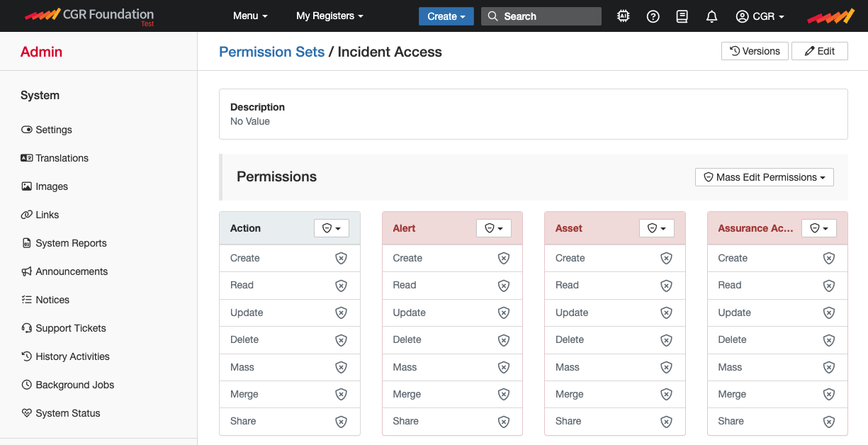Open Asset card shield dropdown
Screen dimensions: 868x445
(657, 228)
